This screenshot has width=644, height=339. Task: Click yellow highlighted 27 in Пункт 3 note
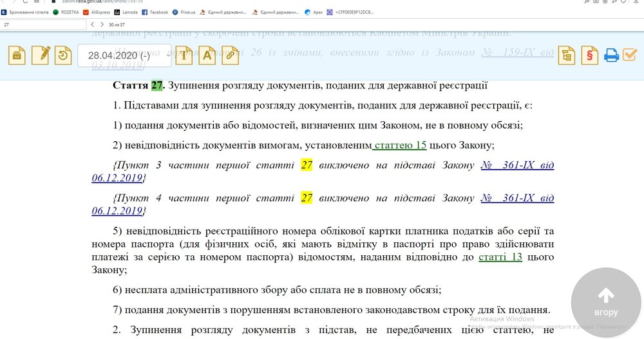[x=307, y=165]
